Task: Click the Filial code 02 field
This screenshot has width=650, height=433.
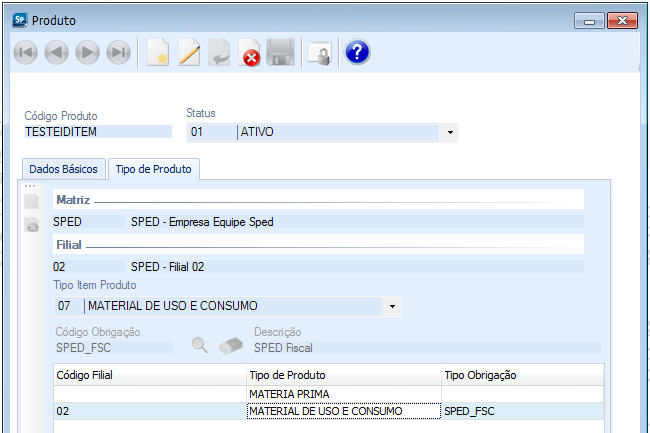Action: tap(88, 266)
